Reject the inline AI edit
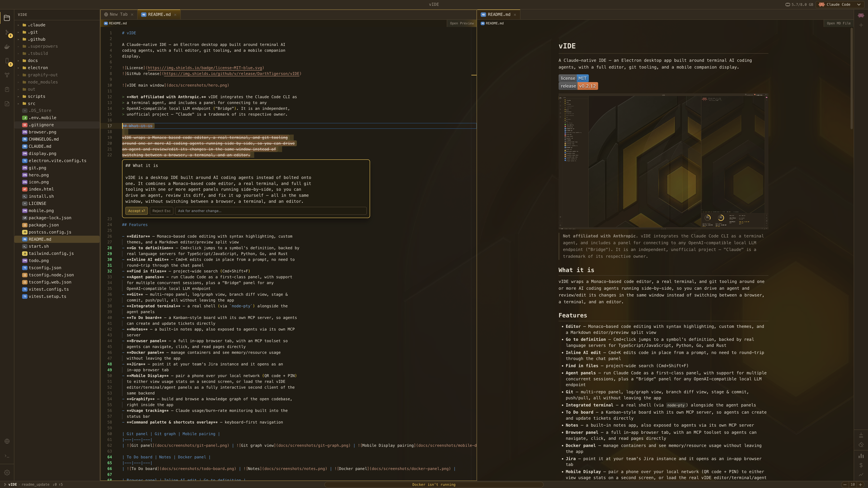The height and width of the screenshot is (488, 868). 161,211
